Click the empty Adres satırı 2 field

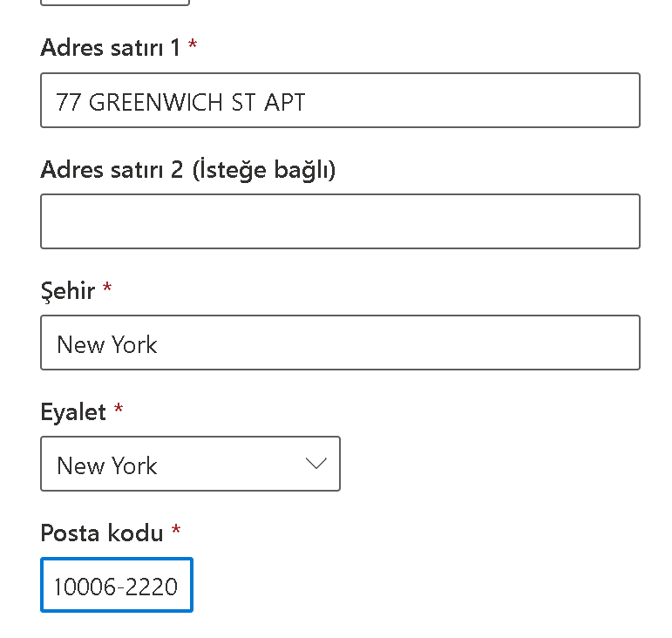[340, 221]
